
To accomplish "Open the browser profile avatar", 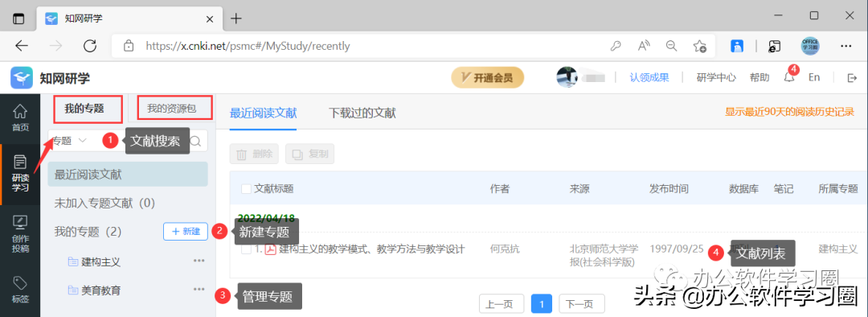I will click(x=810, y=46).
